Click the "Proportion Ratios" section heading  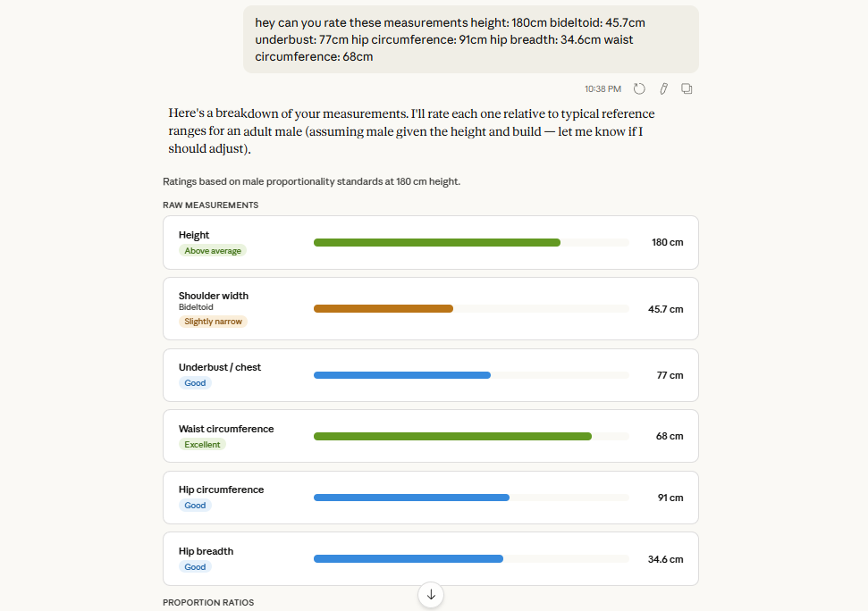pos(207,603)
